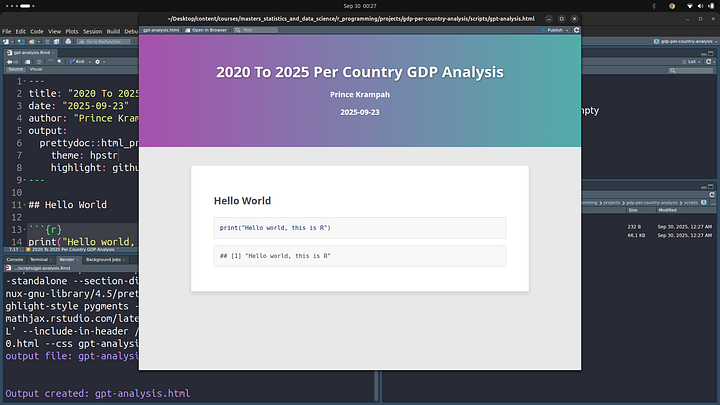Close the Background Jobs tab
This screenshot has width=720, height=405.
point(124,259)
